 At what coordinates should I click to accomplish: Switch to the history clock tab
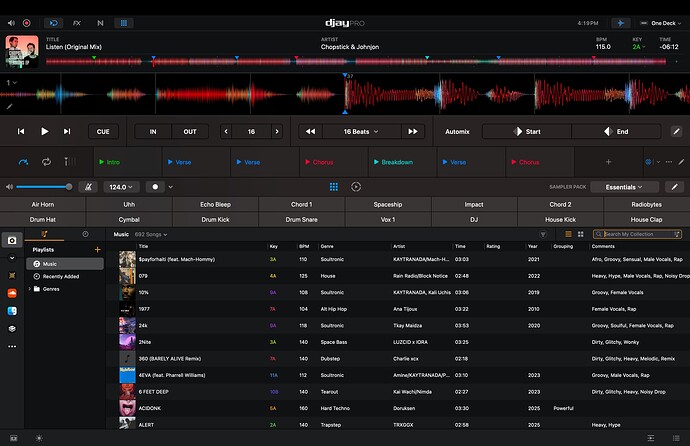coord(85,234)
